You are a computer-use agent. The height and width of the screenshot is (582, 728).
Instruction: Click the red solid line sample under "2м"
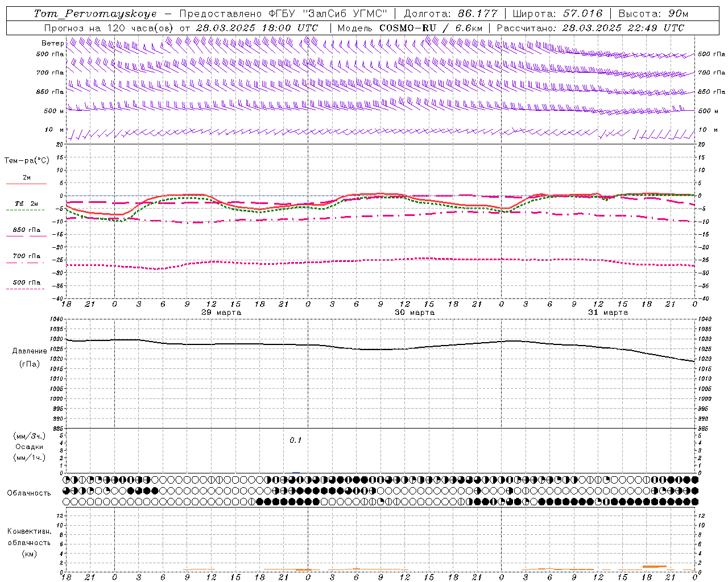[x=26, y=184]
